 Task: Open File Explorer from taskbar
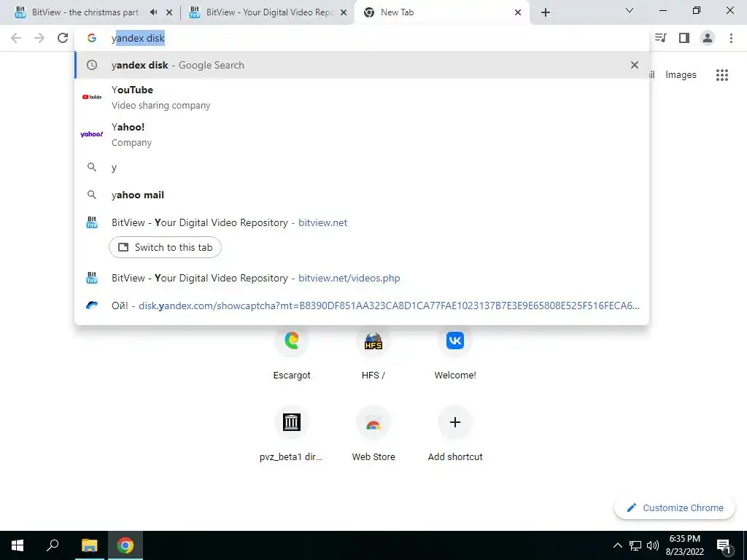(89, 545)
